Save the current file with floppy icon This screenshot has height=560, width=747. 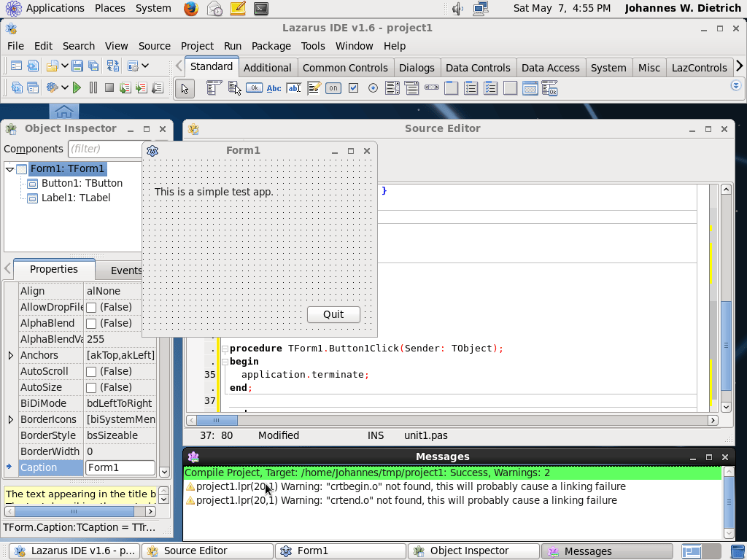77,66
